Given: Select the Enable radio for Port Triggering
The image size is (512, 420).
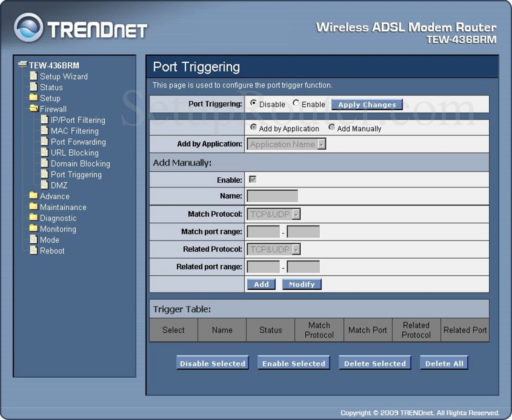Looking at the screenshot, I should tap(296, 104).
